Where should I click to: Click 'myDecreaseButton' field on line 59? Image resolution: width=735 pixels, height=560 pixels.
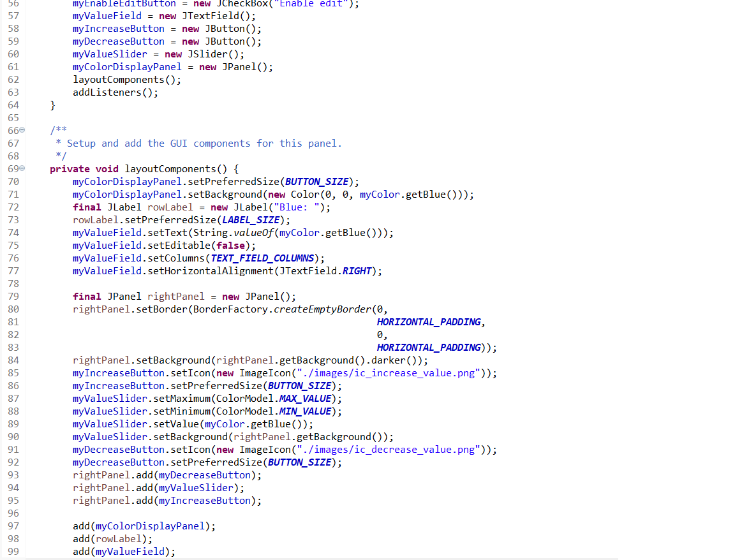(119, 41)
